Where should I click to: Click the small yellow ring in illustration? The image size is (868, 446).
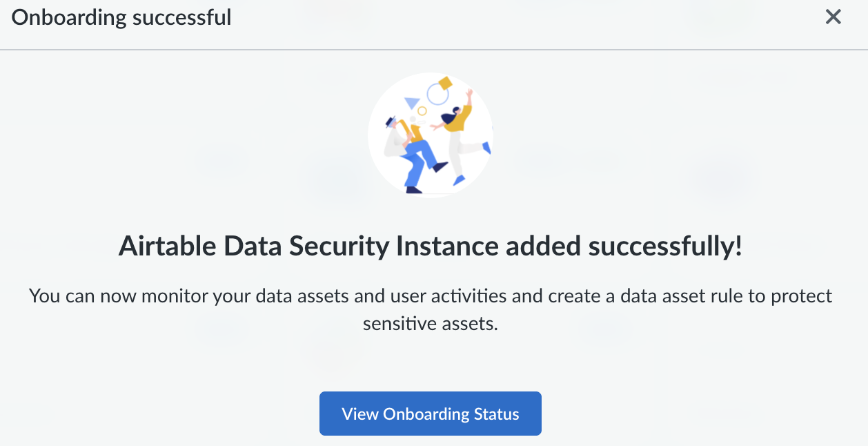(422, 110)
